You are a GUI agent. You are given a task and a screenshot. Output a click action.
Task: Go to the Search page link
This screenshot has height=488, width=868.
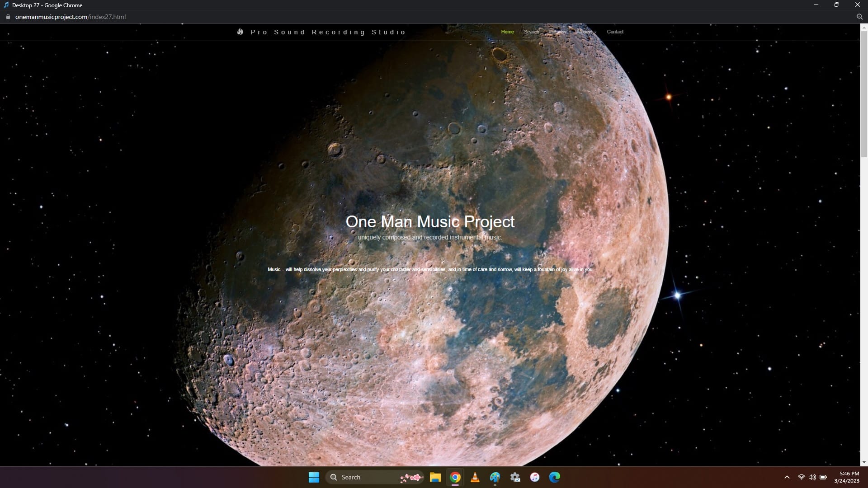531,32
